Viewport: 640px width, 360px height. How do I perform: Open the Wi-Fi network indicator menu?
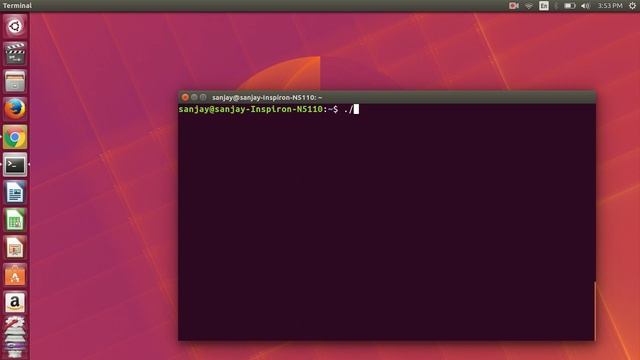tap(529, 6)
